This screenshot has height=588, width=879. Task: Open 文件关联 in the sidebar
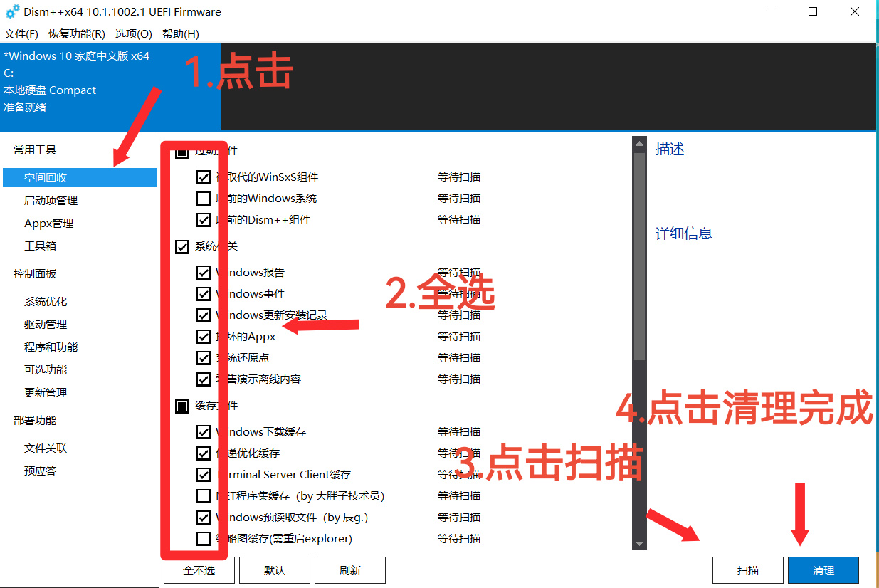(x=46, y=448)
